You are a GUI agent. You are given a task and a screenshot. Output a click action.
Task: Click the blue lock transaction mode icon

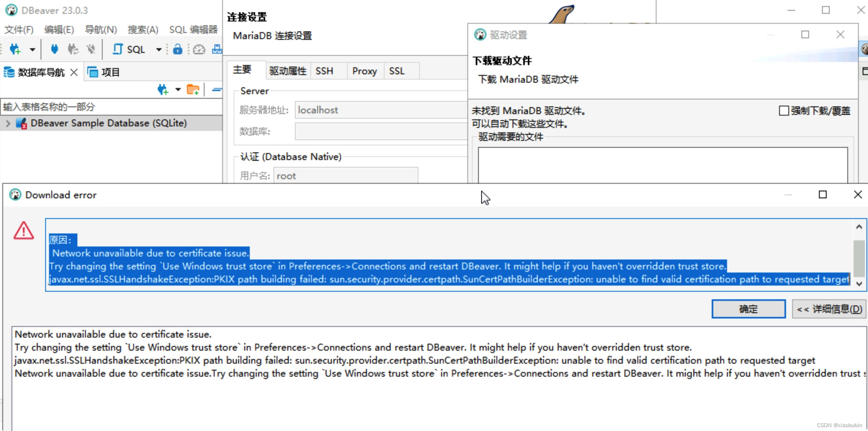(177, 49)
